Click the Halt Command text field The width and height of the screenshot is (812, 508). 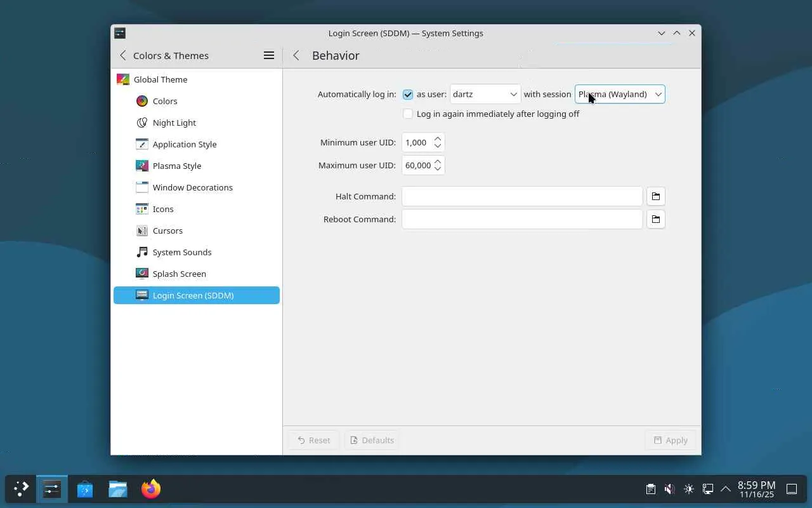(x=522, y=196)
